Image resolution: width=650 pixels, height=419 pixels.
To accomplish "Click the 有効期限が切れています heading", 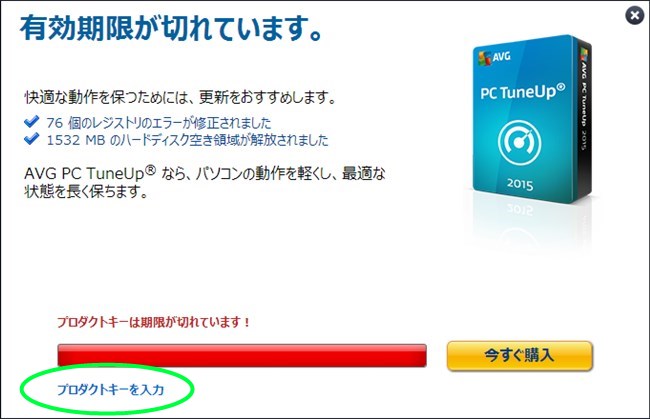I will coord(171,28).
